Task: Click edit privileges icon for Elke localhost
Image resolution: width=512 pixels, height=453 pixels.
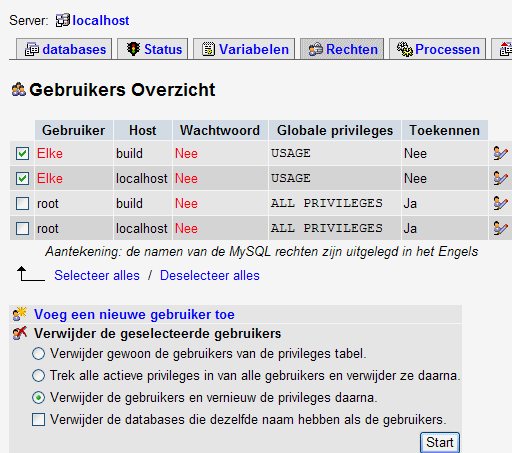Action: (x=500, y=178)
